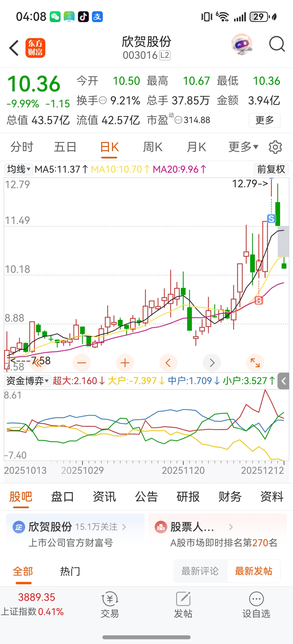This screenshot has height=644, width=293.
Task: Tap MA5:11.37 moving average label
Action: coord(61,169)
